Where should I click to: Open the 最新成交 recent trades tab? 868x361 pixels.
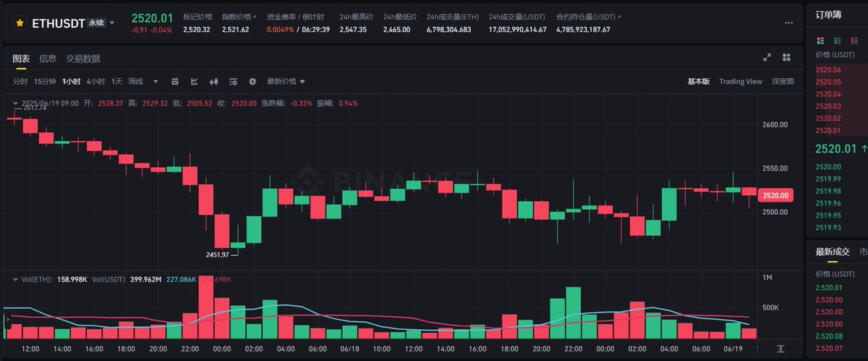click(833, 252)
